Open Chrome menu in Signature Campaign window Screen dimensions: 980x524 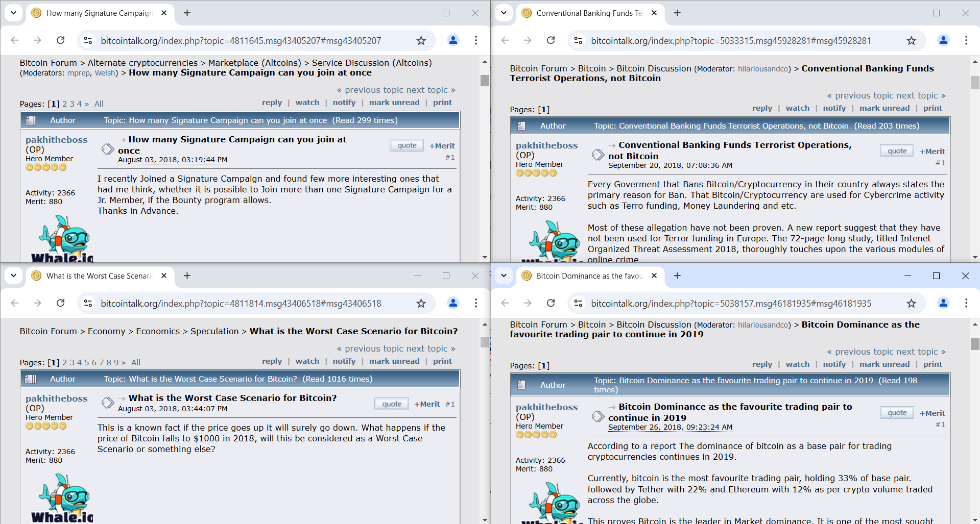coord(476,40)
